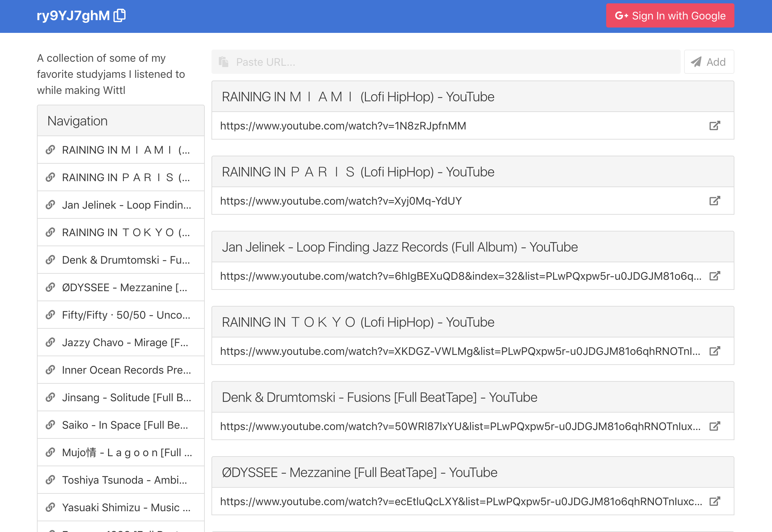Navigate to Jazzy Chavo - Mirage entry
The width and height of the screenshot is (772, 532).
121,342
